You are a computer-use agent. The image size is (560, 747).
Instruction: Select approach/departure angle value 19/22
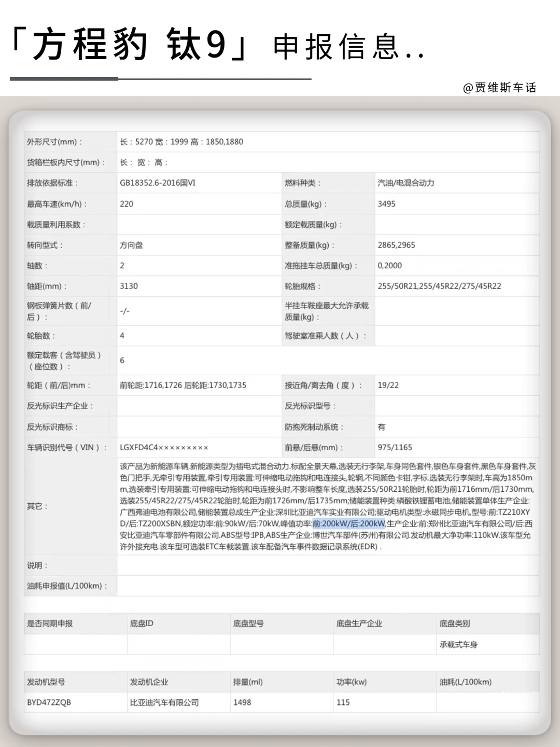388,385
